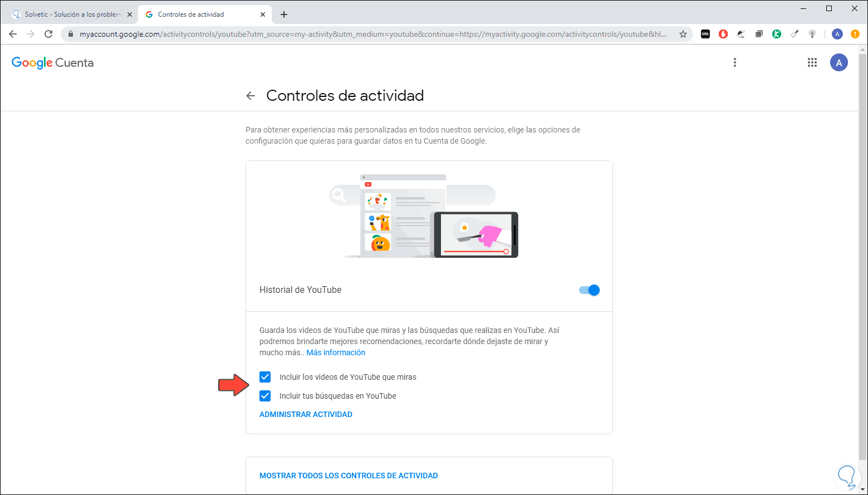The image size is (868, 495).
Task: Focus the address bar URL
Action: tap(373, 34)
